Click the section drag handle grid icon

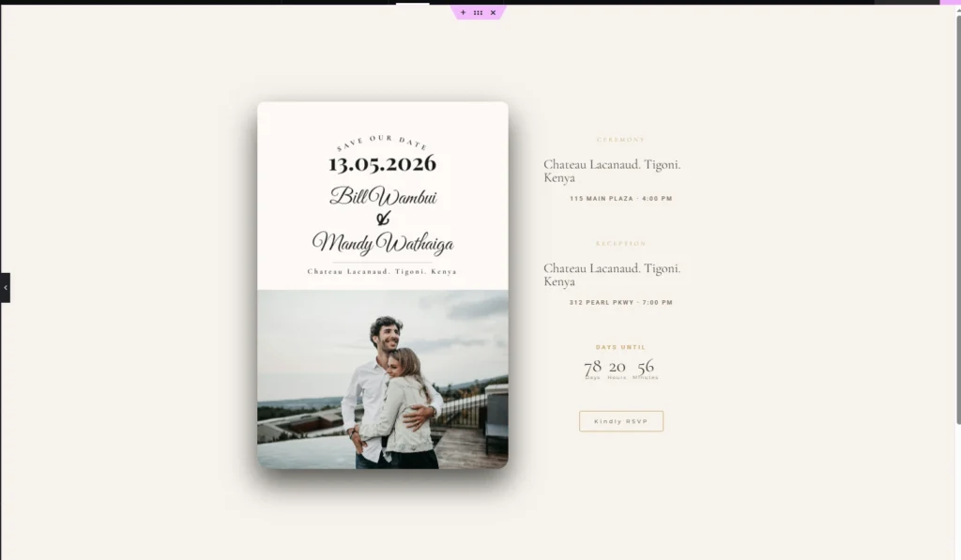(478, 12)
